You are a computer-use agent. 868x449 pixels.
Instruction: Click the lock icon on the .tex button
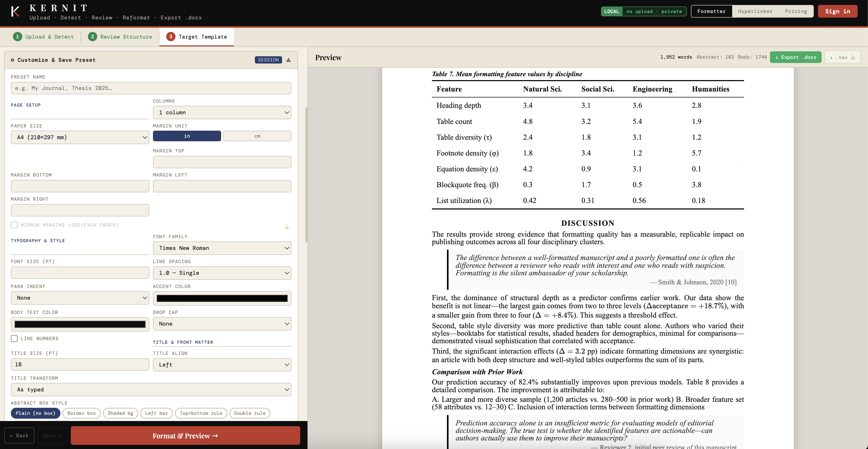pos(853,57)
